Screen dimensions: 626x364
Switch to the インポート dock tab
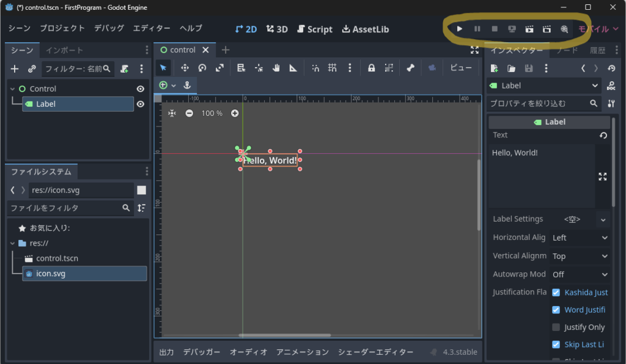point(64,50)
